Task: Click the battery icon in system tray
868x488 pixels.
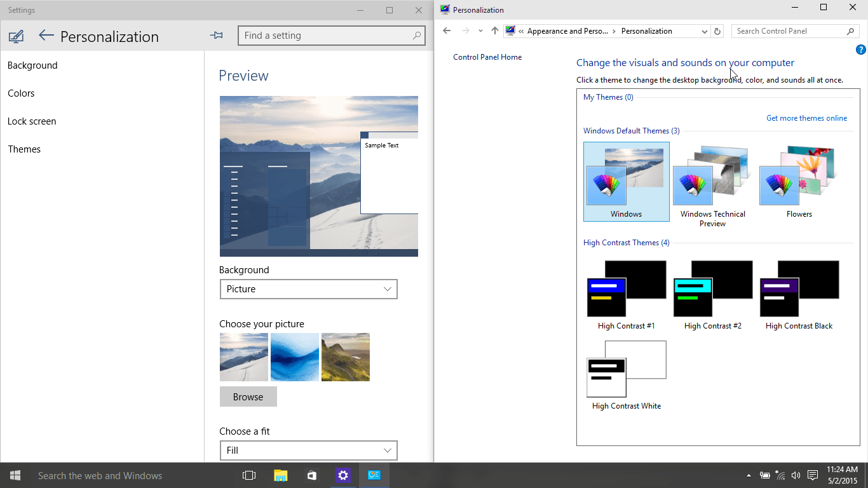Action: tap(765, 475)
